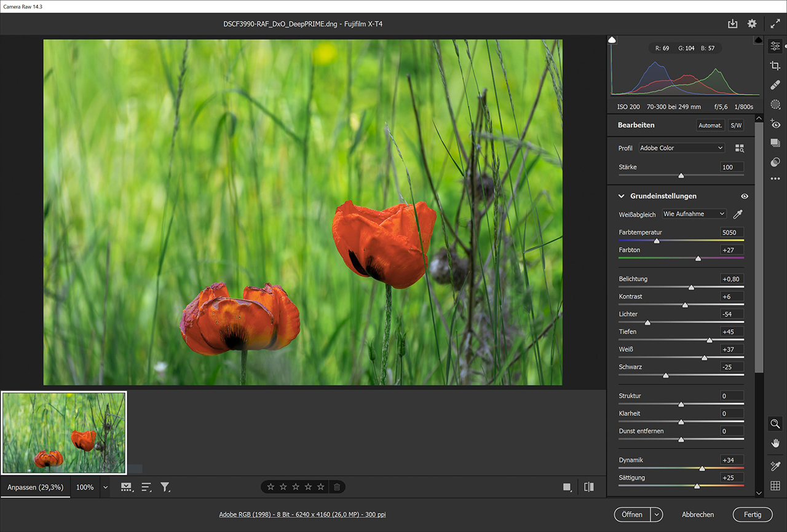Toggle the grid overlay icon
This screenshot has width=787, height=532.
[x=775, y=486]
